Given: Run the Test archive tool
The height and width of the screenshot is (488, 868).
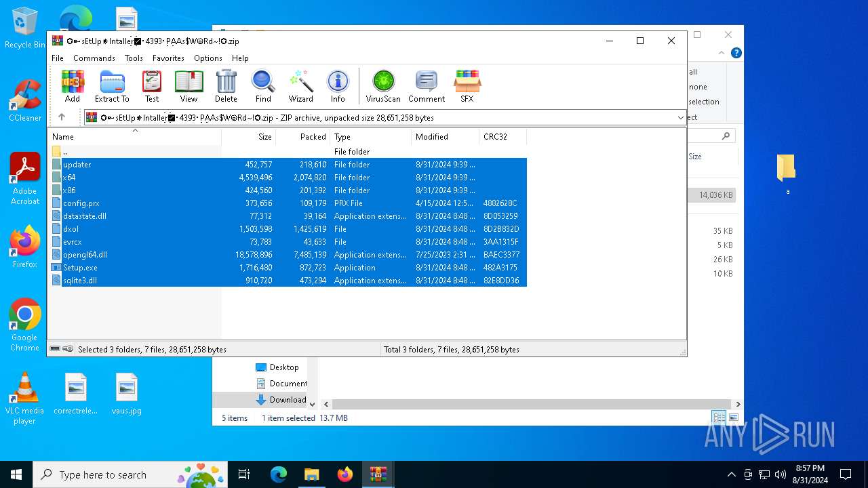Looking at the screenshot, I should [152, 86].
